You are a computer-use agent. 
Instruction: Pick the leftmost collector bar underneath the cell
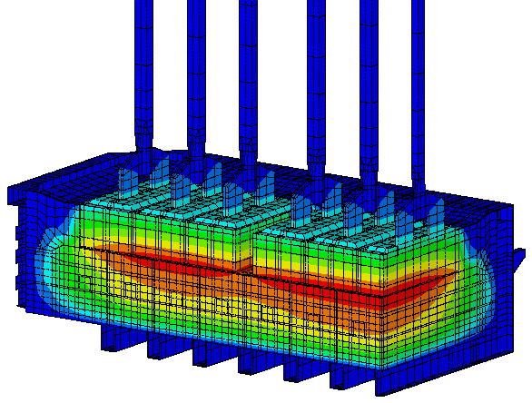pyautogui.click(x=109, y=337)
